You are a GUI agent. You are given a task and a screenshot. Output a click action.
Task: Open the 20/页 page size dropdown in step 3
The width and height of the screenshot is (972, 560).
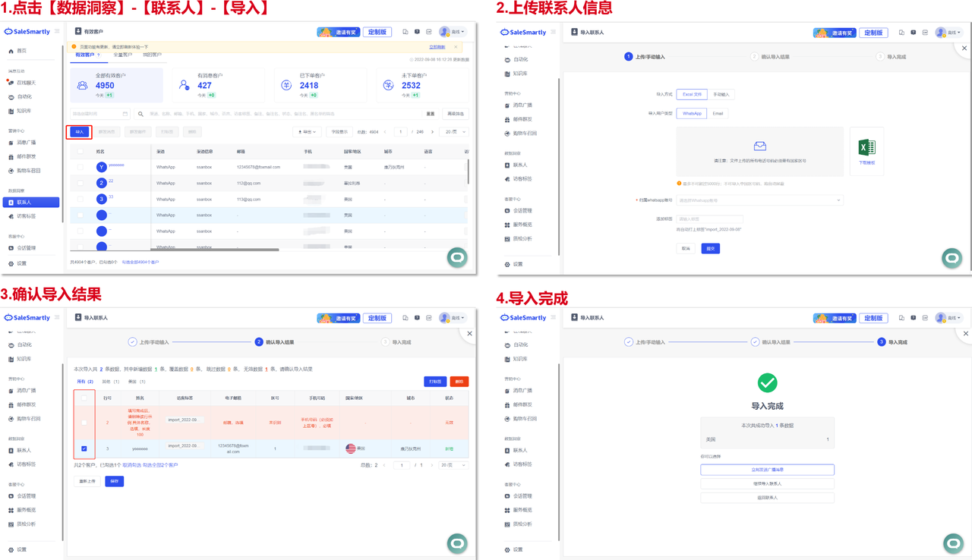click(453, 465)
